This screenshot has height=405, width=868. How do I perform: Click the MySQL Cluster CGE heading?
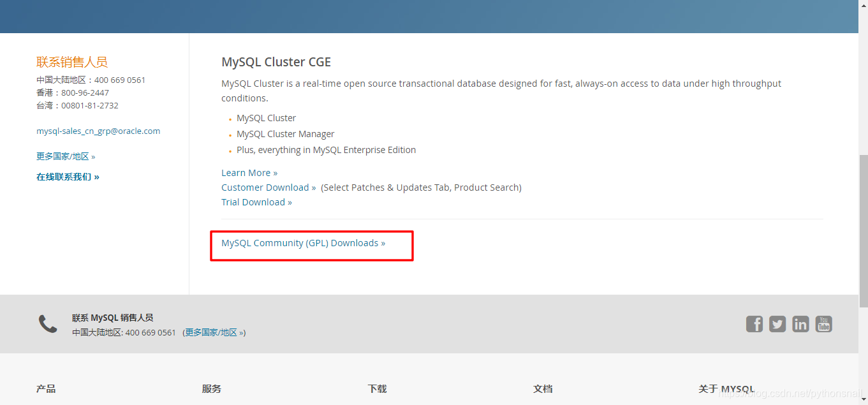pyautogui.click(x=276, y=62)
